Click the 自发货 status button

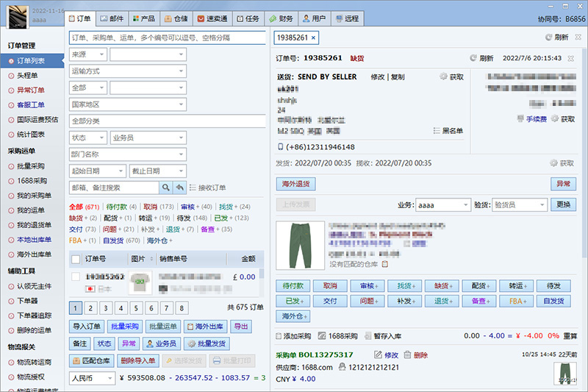(x=553, y=301)
